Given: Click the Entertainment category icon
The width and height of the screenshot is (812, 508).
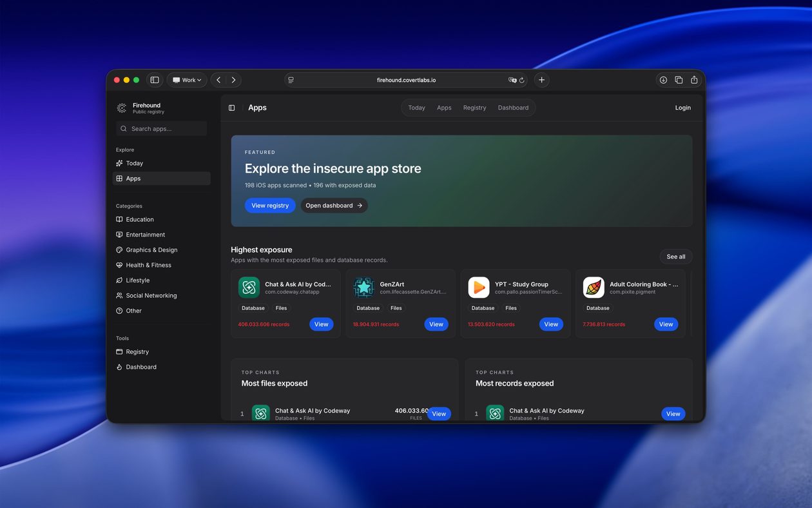Looking at the screenshot, I should click(119, 235).
